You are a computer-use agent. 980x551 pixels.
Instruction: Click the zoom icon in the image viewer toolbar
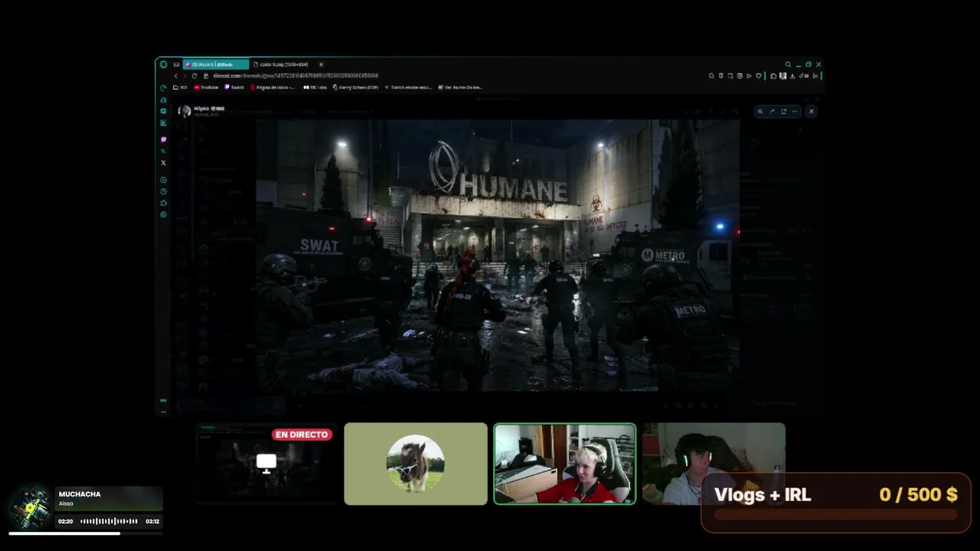pyautogui.click(x=760, y=112)
